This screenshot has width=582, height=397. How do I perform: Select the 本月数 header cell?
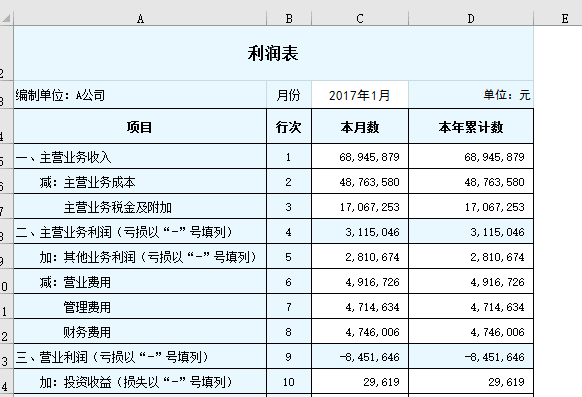pos(360,127)
